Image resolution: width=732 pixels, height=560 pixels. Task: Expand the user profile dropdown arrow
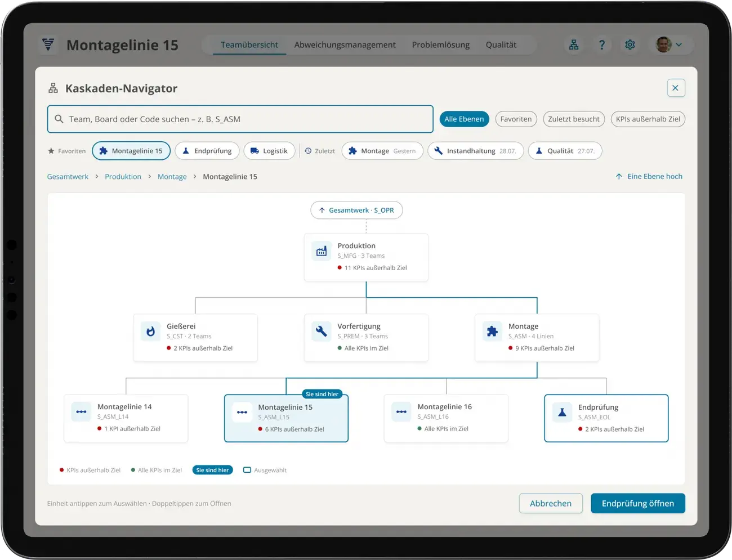tap(679, 45)
